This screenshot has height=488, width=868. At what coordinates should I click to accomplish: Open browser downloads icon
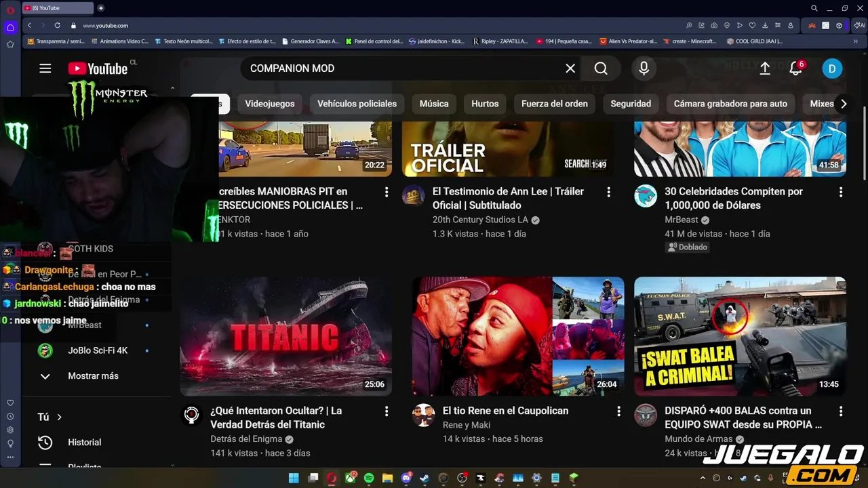click(x=765, y=25)
